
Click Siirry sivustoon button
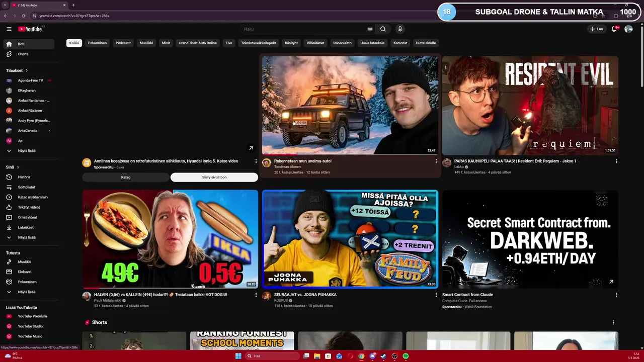(x=214, y=177)
